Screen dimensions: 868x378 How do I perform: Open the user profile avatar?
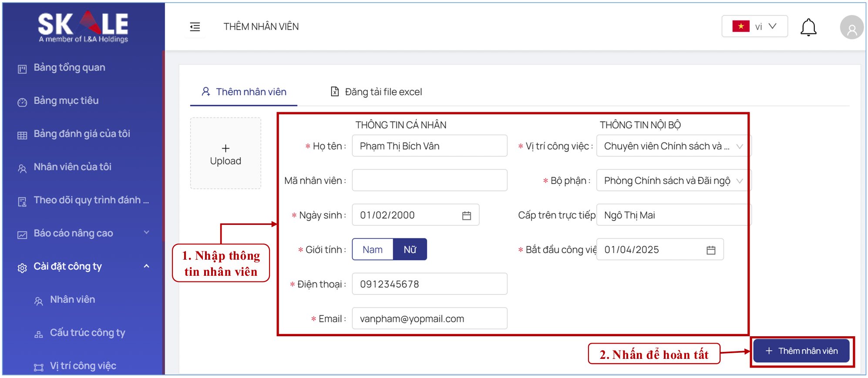851,28
